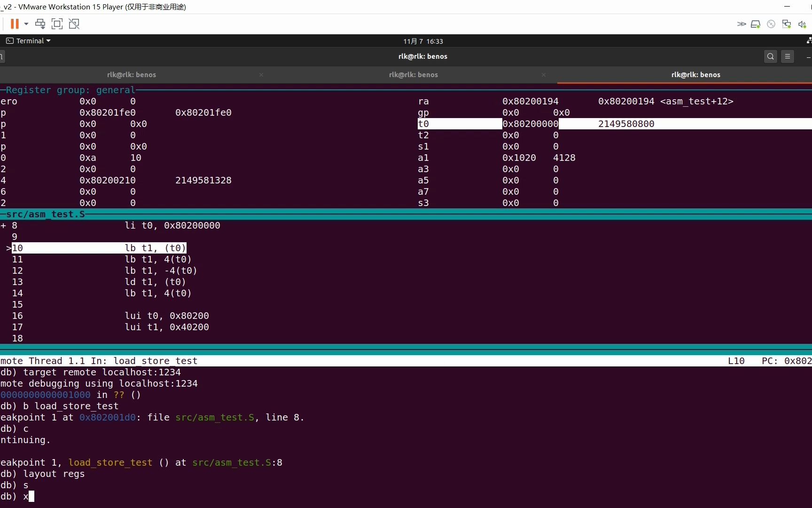Open the clock showing 11月7 16:33

pos(423,41)
